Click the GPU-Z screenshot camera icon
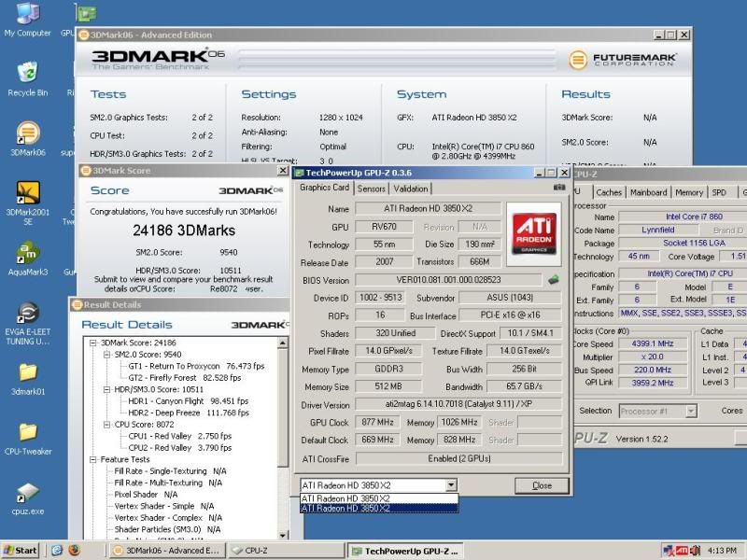The width and height of the screenshot is (747, 560). [558, 188]
